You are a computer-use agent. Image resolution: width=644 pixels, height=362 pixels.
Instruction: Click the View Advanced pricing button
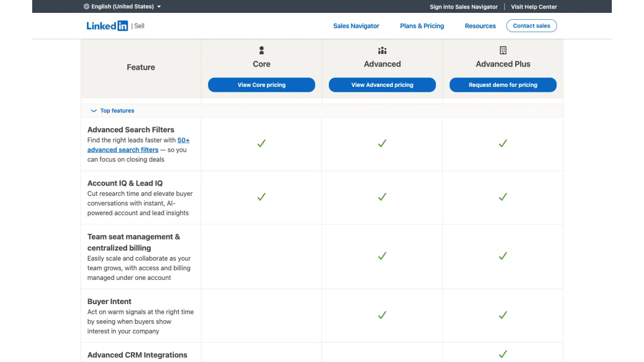pos(382,85)
